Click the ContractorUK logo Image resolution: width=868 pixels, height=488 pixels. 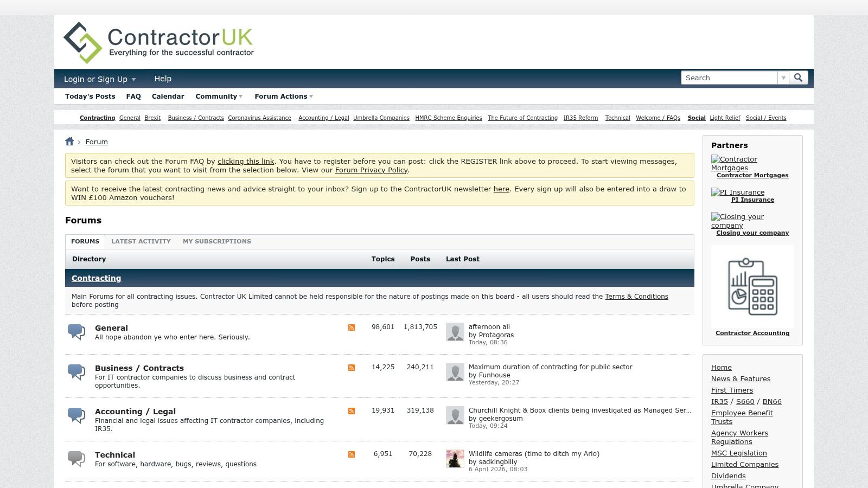coord(158,43)
